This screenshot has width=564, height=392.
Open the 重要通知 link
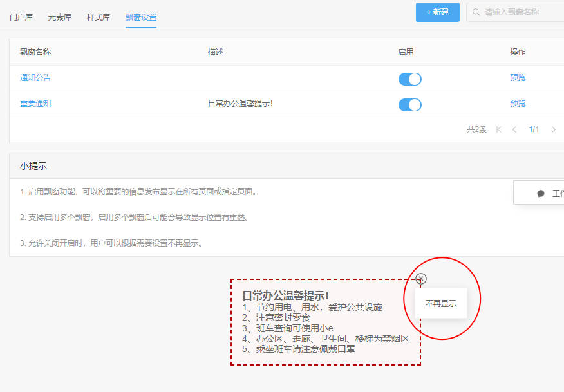tap(35, 103)
